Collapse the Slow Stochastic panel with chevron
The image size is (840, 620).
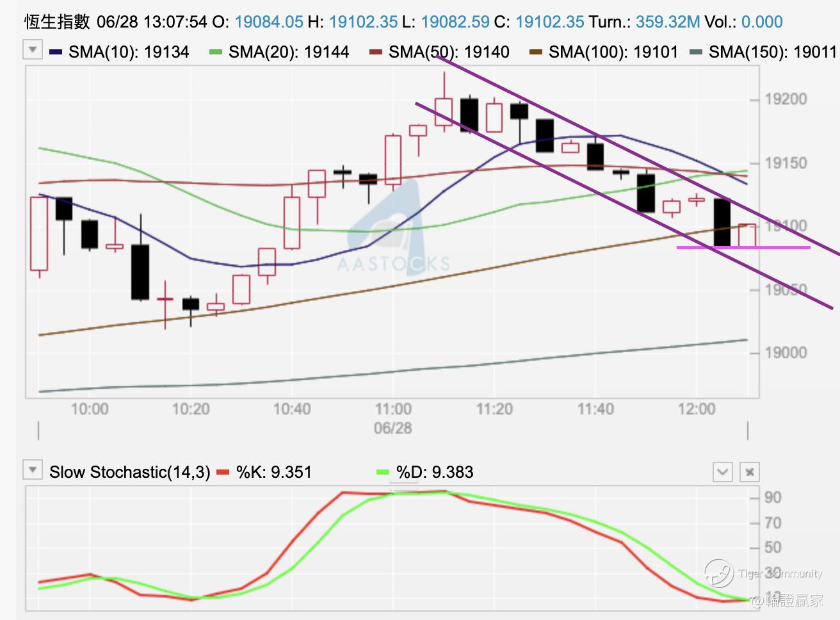(723, 472)
